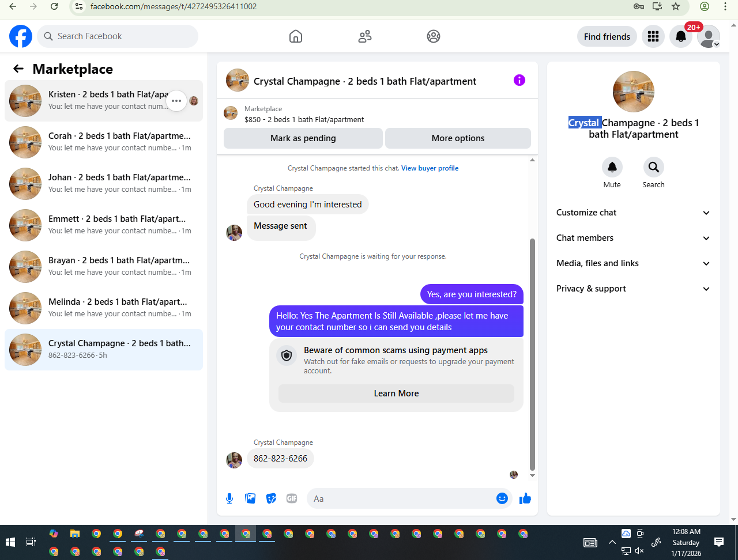
Task: Choose a GIF
Action: pyautogui.click(x=292, y=498)
